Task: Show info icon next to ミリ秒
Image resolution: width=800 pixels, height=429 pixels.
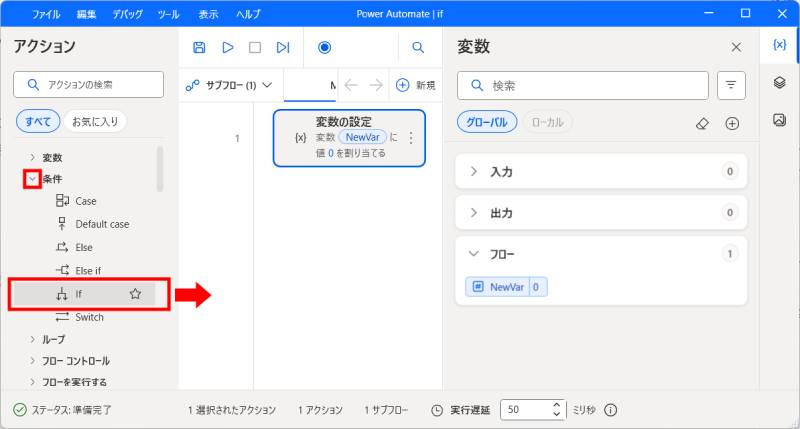Action: (x=610, y=410)
